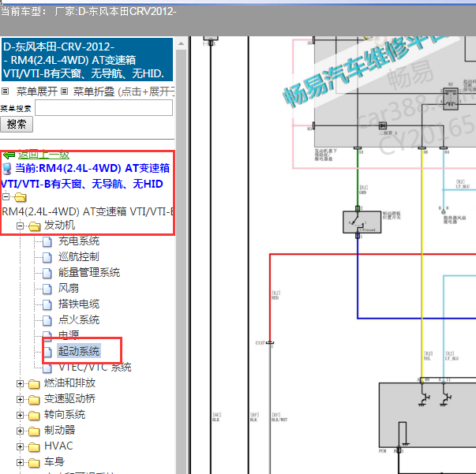Click the page icon beside 巡航控制
This screenshot has height=474, width=476.
[47, 257]
